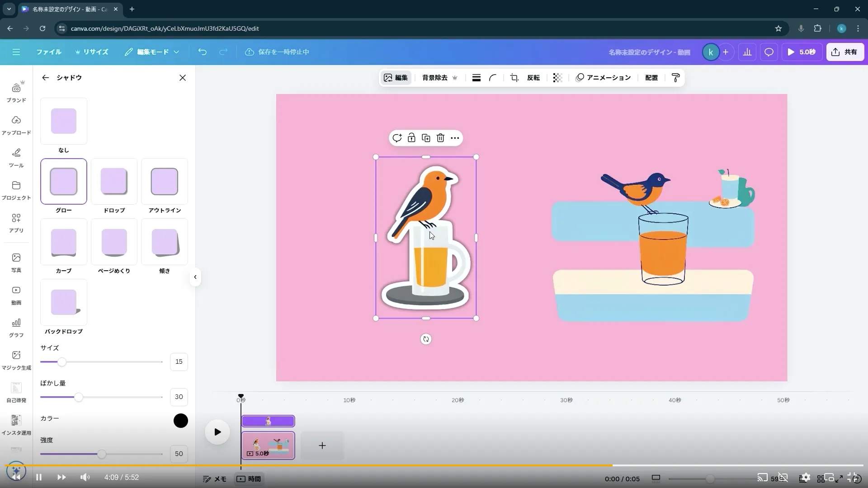Open transparency settings via checkered icon

[x=557, y=78]
